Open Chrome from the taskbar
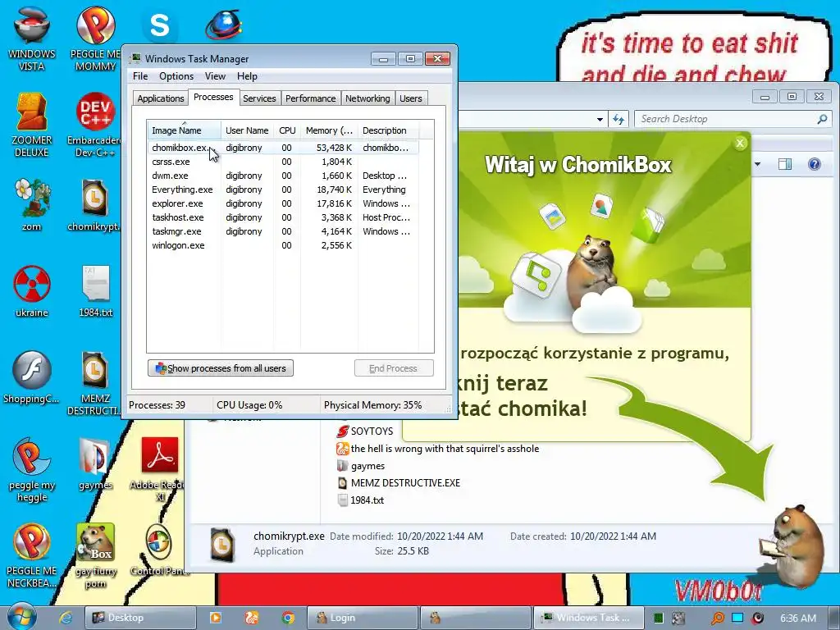This screenshot has height=630, width=840. coord(288,618)
